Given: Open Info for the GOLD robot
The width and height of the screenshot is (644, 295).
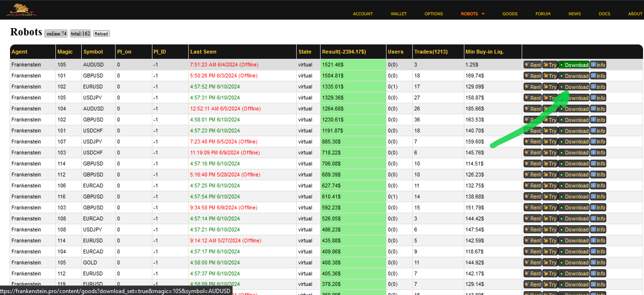Looking at the screenshot, I should pyautogui.click(x=598, y=262).
